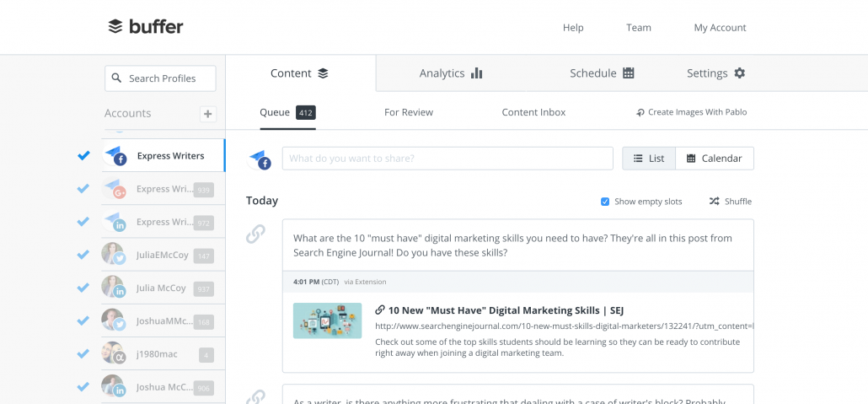The height and width of the screenshot is (404, 868).
Task: Click the Buffer logo
Action: (x=146, y=27)
